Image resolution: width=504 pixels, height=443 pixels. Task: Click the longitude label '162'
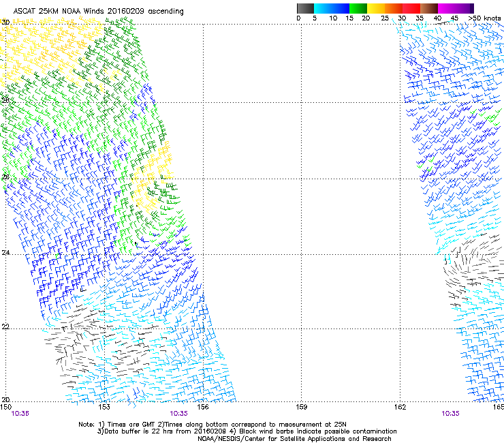[400, 407]
